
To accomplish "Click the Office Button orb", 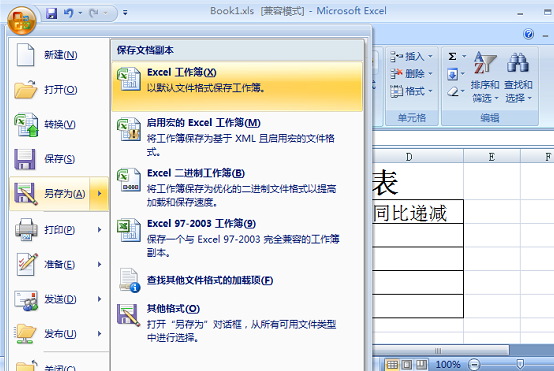I will click(x=22, y=20).
